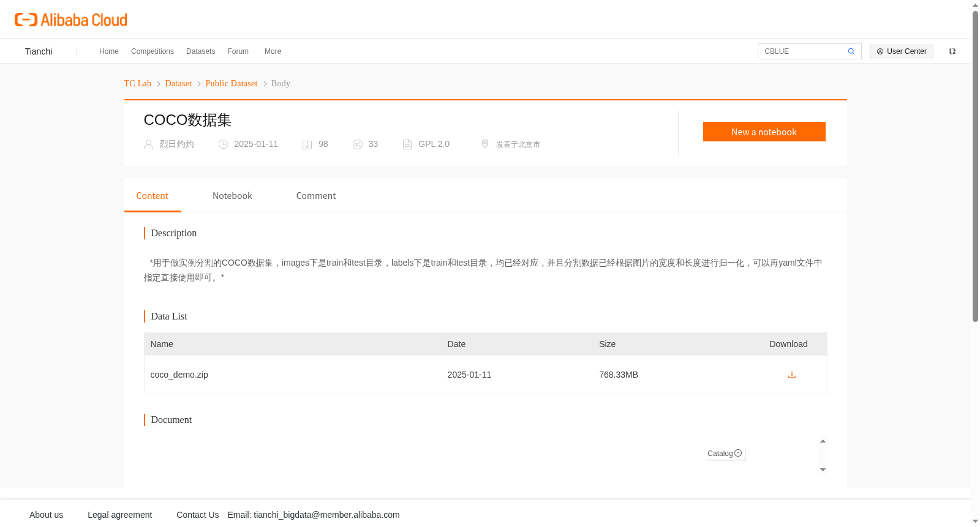Open Contact Us footer link
This screenshot has width=980, height=527.
click(198, 515)
